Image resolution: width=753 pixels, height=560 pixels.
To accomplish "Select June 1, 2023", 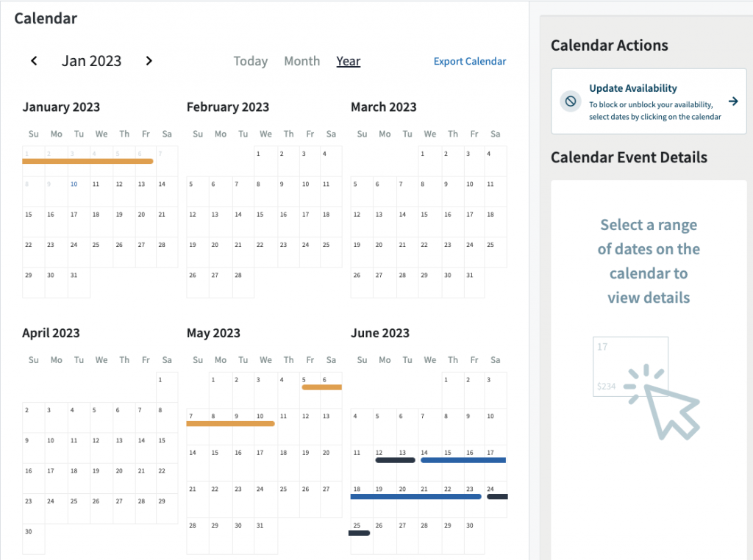I will 453,390.
